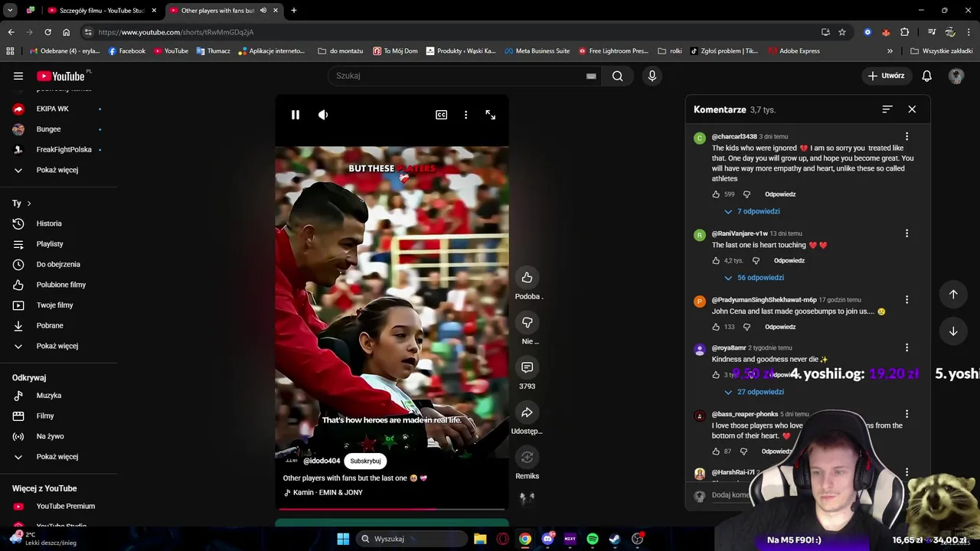Open the comments sort options icon
The height and width of the screenshot is (551, 980).
coord(887,109)
